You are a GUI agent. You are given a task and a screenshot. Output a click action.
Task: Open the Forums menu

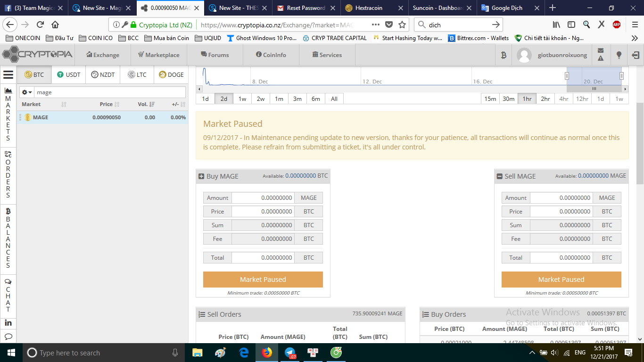215,55
